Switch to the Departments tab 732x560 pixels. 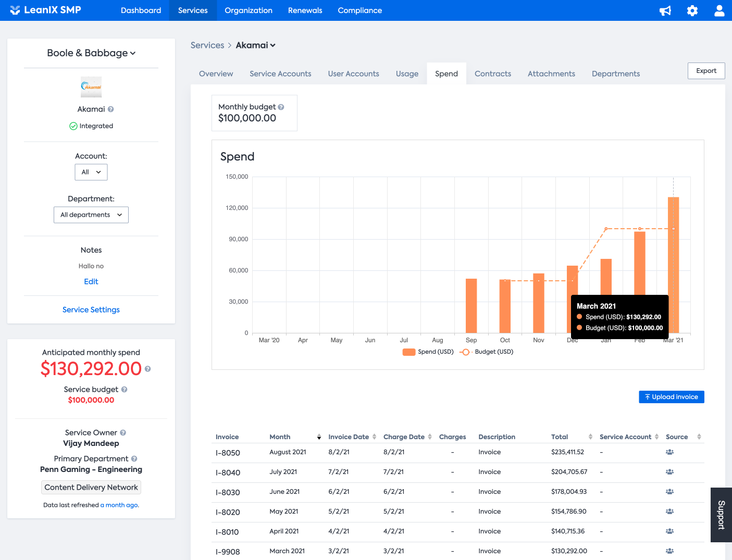[x=616, y=74]
